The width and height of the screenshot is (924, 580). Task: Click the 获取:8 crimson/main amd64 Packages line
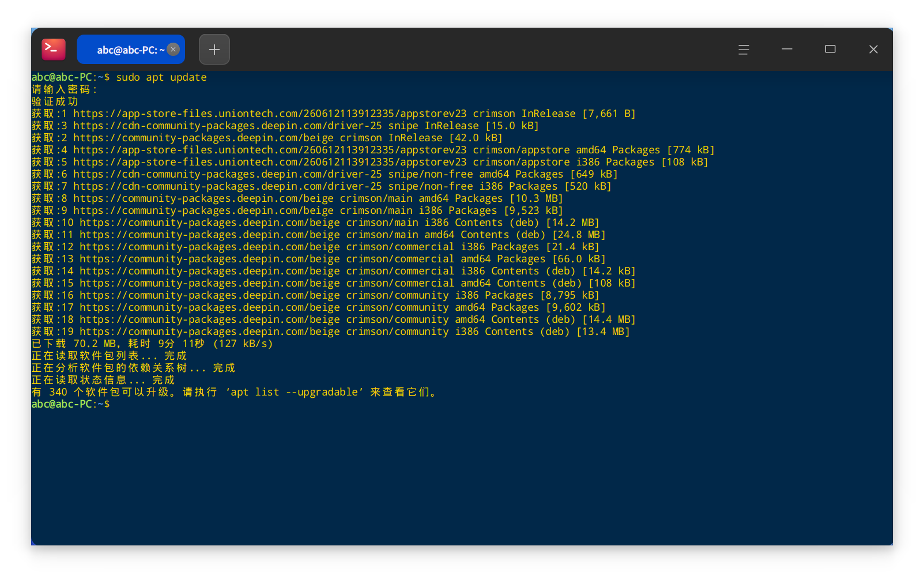(297, 198)
